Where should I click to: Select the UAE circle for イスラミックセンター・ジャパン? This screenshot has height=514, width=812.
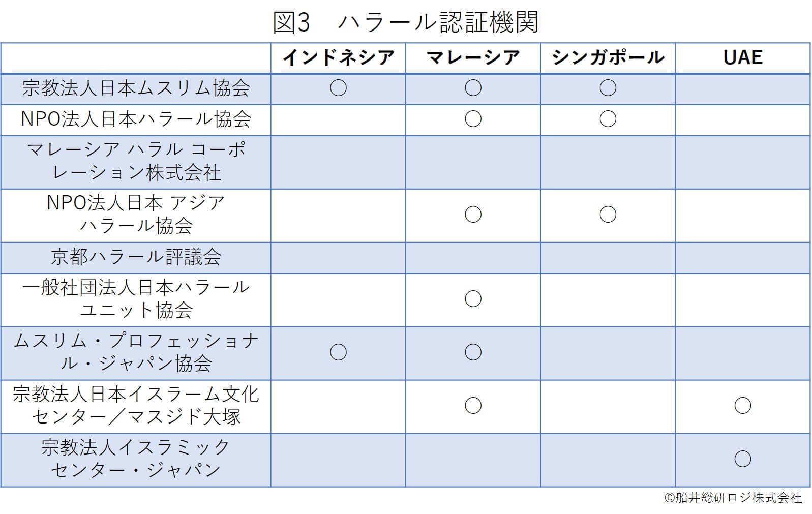point(742,459)
